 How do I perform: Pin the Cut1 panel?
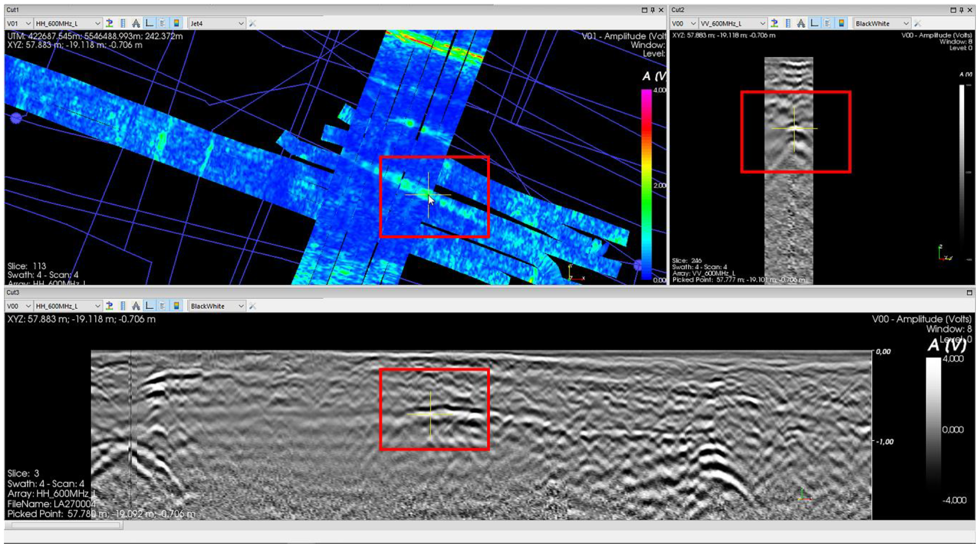[653, 10]
